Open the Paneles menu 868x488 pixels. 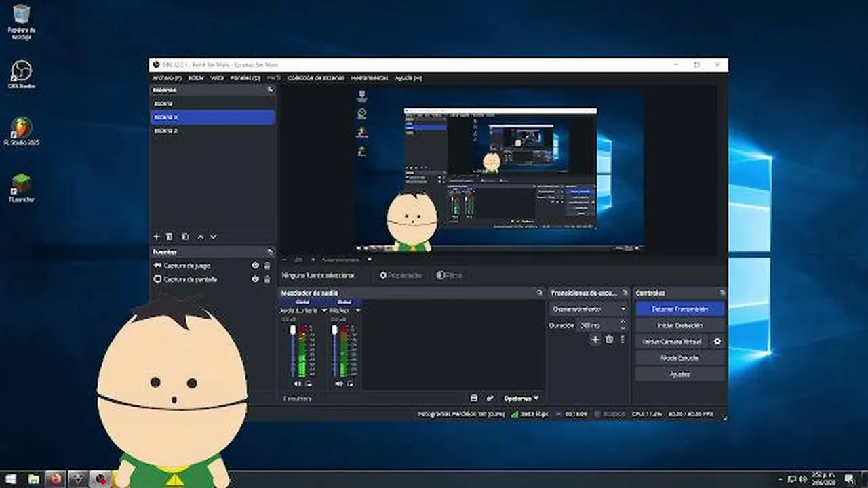[x=245, y=78]
